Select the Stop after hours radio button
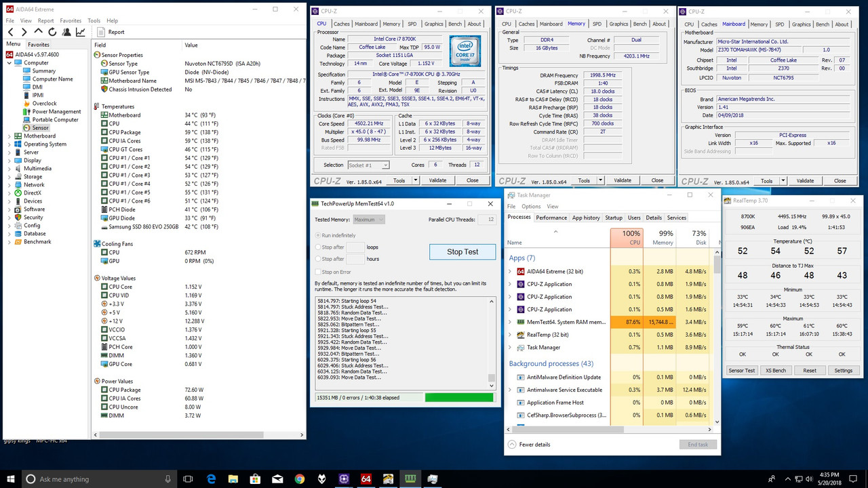868x488 pixels. coord(319,259)
